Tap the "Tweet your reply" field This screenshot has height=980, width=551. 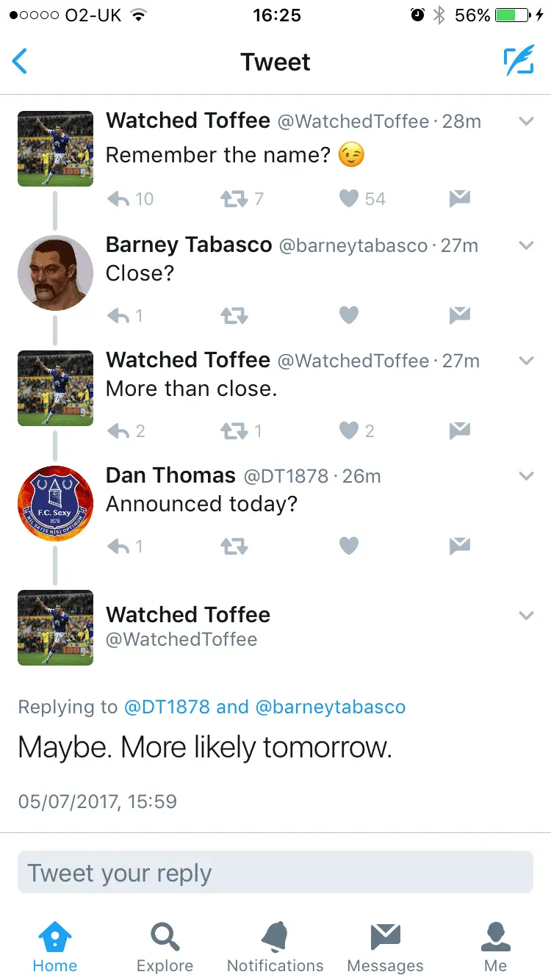pyautogui.click(x=275, y=873)
